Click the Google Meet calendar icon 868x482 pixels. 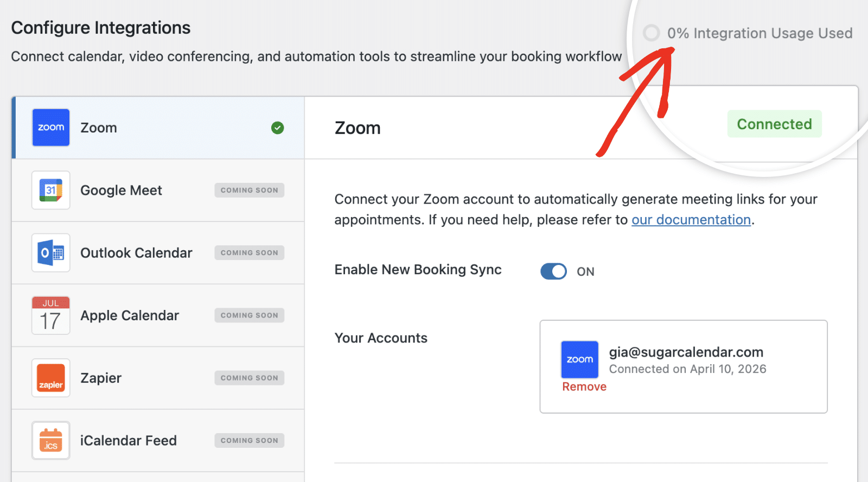[x=51, y=190]
